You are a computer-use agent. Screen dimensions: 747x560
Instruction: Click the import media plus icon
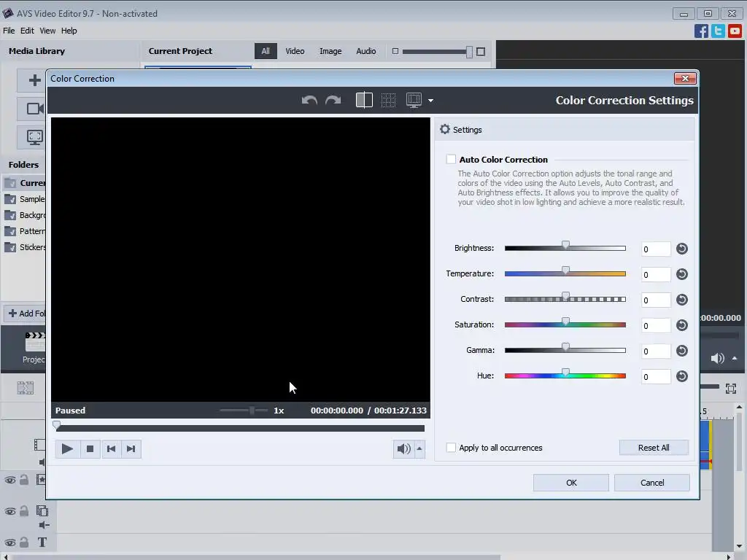34,80
